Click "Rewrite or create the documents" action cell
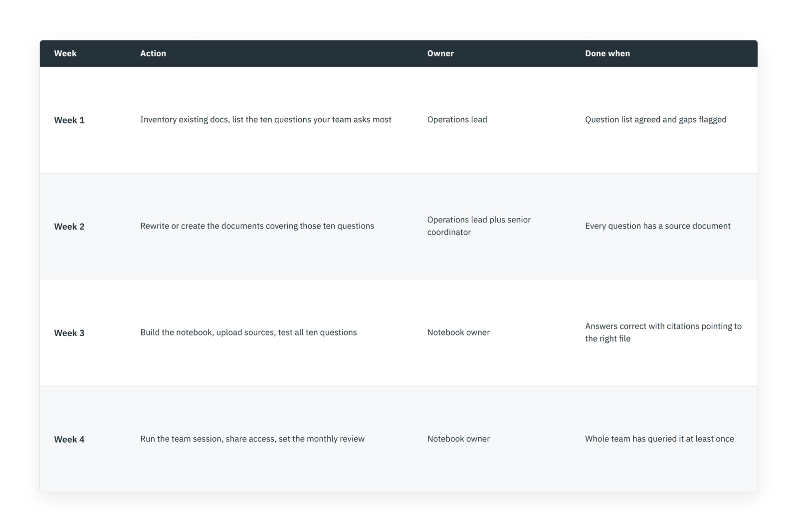 pos(257,226)
